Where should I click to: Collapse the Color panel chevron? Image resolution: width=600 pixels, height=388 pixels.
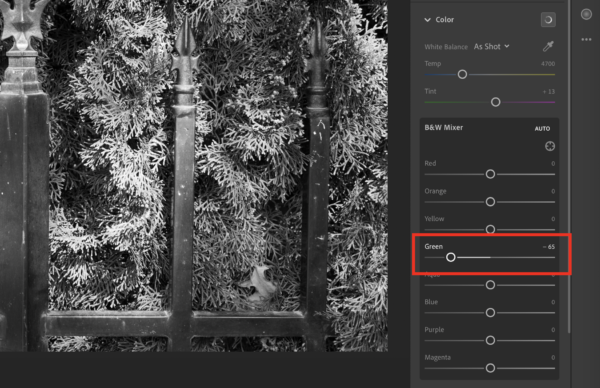pos(427,20)
